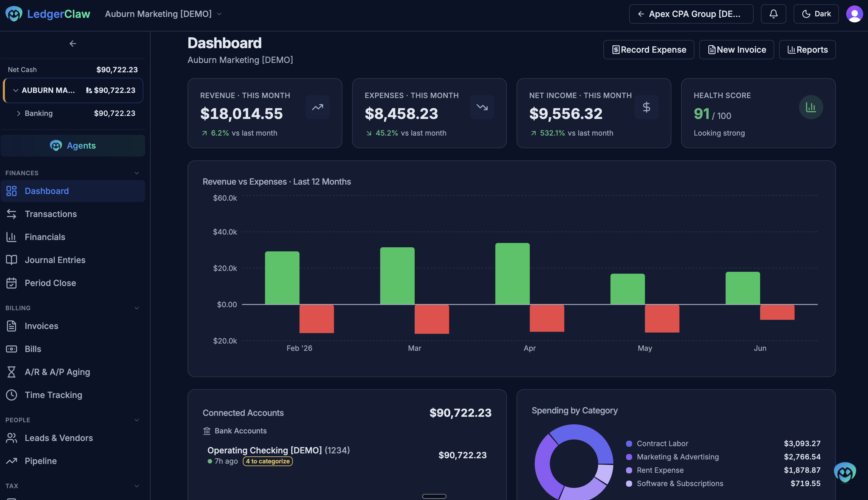Click the April green revenue bar

[512, 274]
